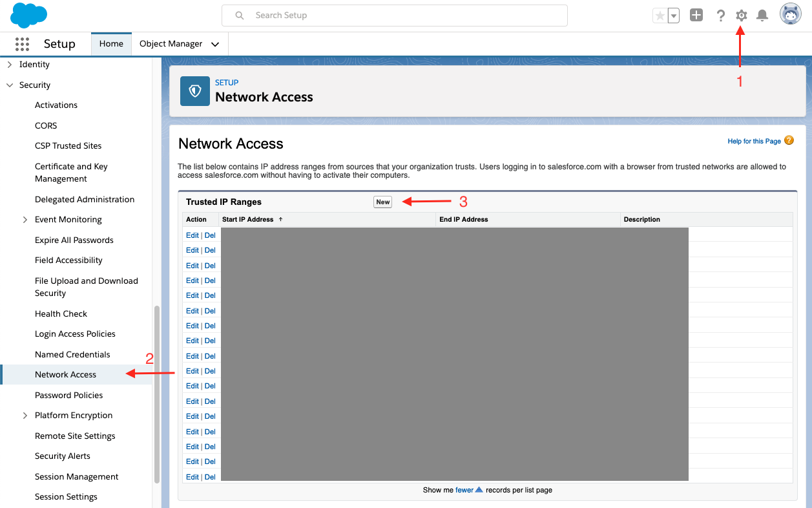Select Network Access in the sidebar
This screenshot has height=508, width=812.
point(65,375)
